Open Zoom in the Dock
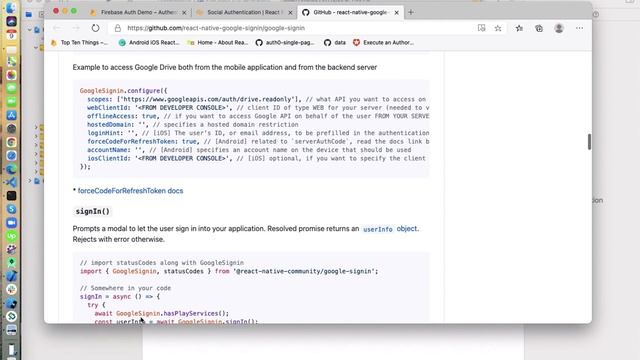 11,223
